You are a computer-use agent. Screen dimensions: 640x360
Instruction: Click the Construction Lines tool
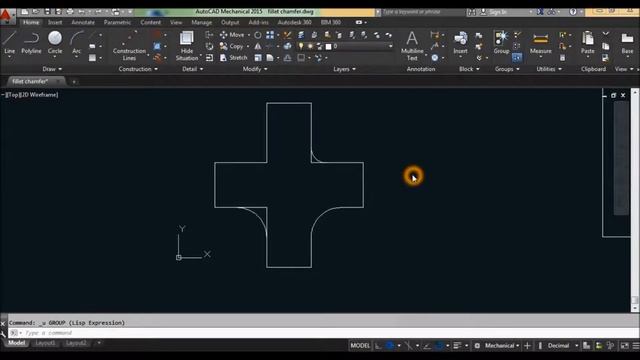coord(129,46)
